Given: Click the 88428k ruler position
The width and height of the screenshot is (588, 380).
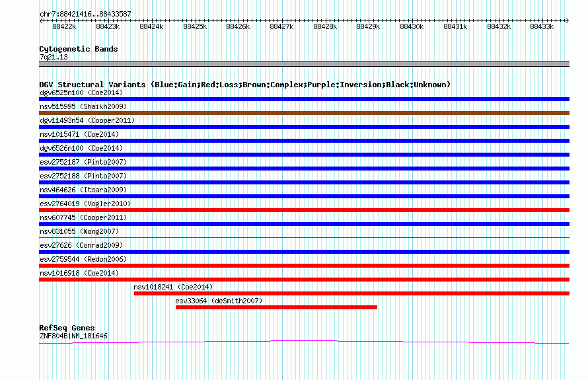Looking at the screenshot, I should pos(325,26).
